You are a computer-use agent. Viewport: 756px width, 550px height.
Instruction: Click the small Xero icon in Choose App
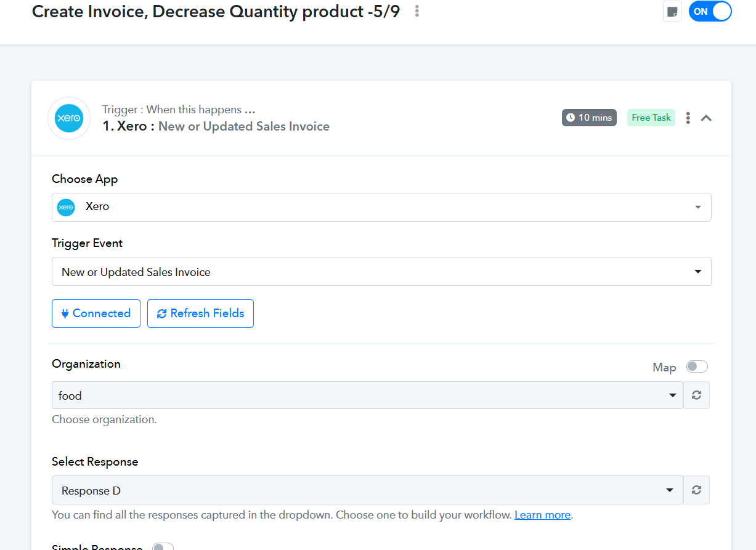pos(66,207)
